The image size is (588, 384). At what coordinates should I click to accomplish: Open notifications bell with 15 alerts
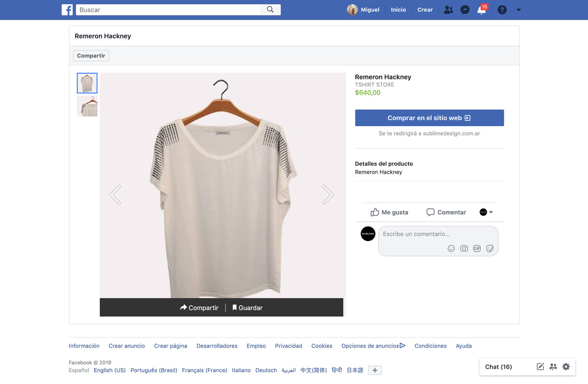coord(481,10)
